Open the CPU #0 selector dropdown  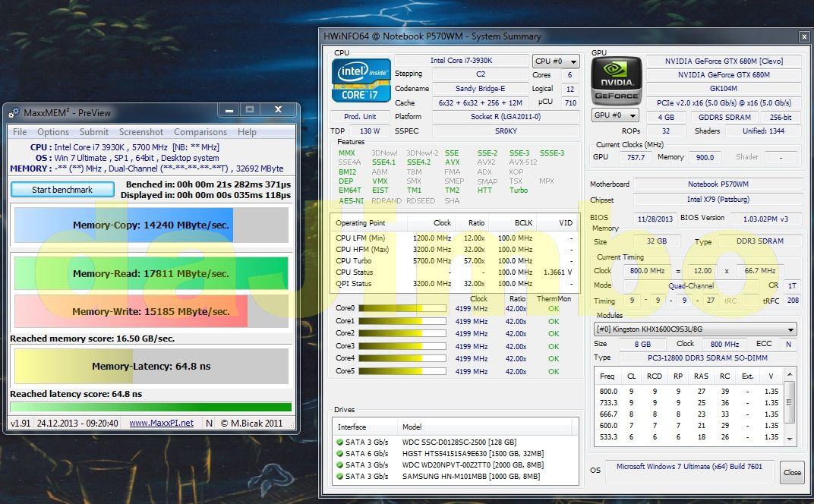(x=556, y=61)
